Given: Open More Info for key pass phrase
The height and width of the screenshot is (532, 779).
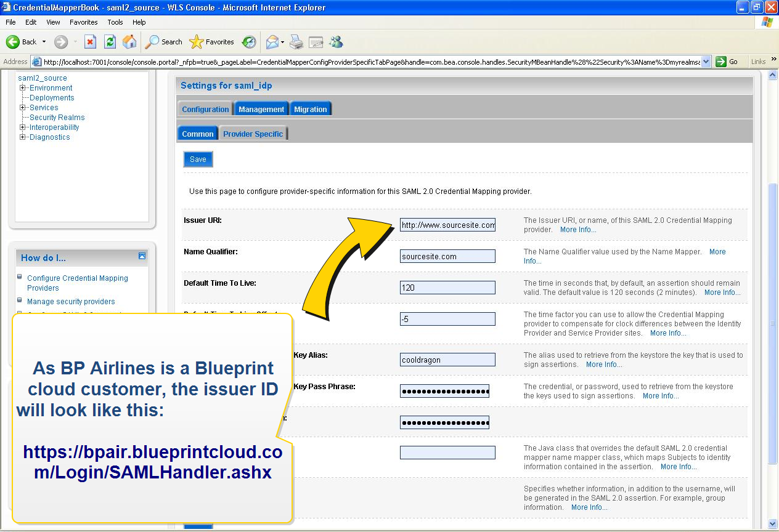Looking at the screenshot, I should pos(661,396).
